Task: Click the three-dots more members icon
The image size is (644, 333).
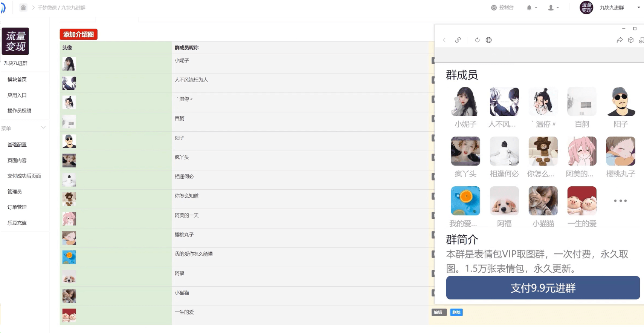Action: 620,201
